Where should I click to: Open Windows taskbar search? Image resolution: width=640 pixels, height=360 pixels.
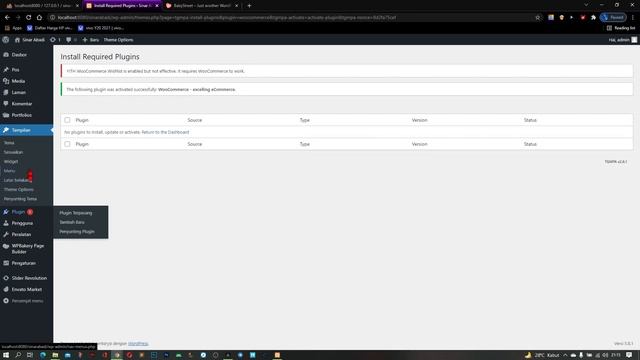click(18, 355)
